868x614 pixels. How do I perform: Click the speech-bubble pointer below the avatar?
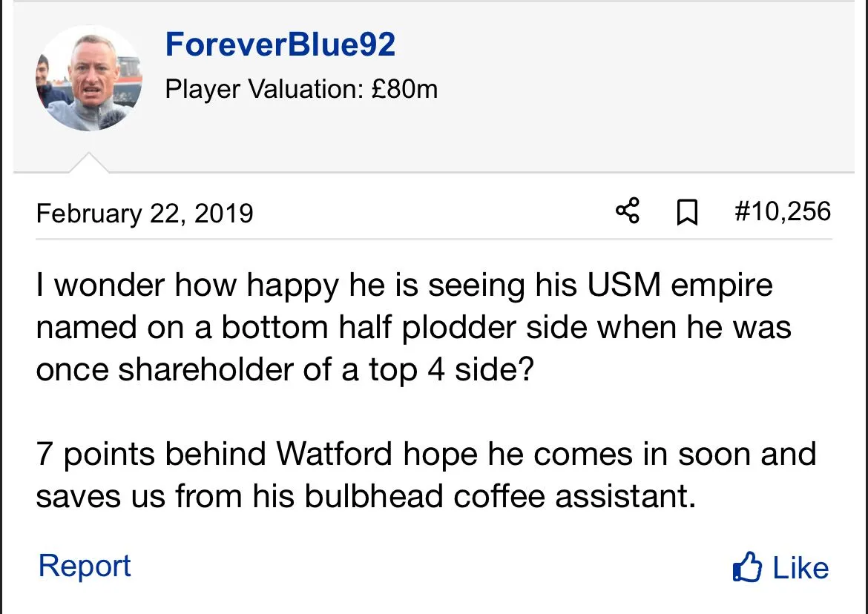(89, 162)
